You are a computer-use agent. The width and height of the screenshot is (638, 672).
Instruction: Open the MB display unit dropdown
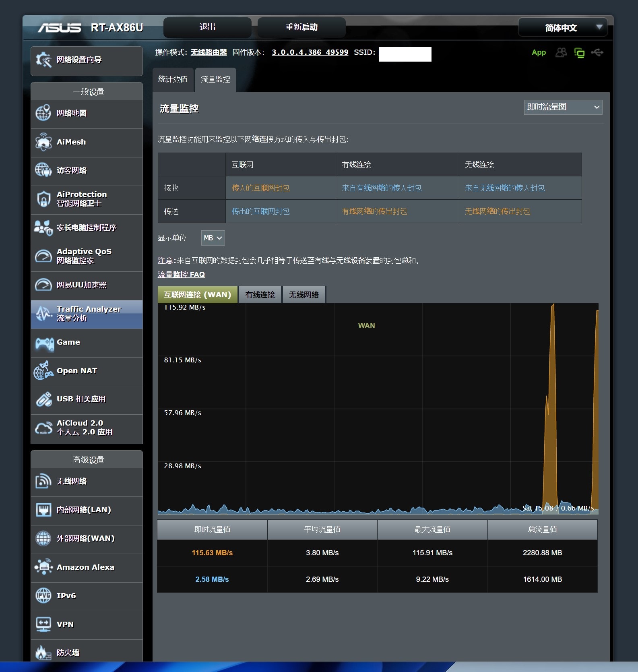coord(213,238)
